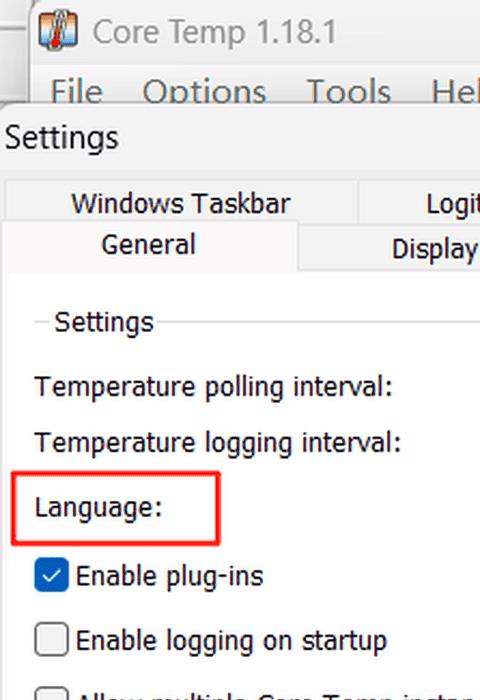This screenshot has width=480, height=700.
Task: Switch to the General tab
Action: click(x=149, y=245)
